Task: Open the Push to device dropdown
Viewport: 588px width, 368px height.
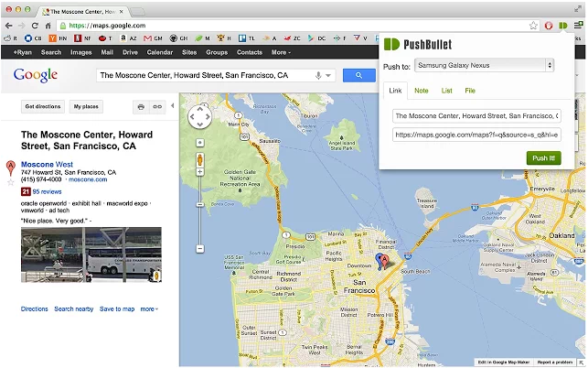Action: (x=484, y=65)
